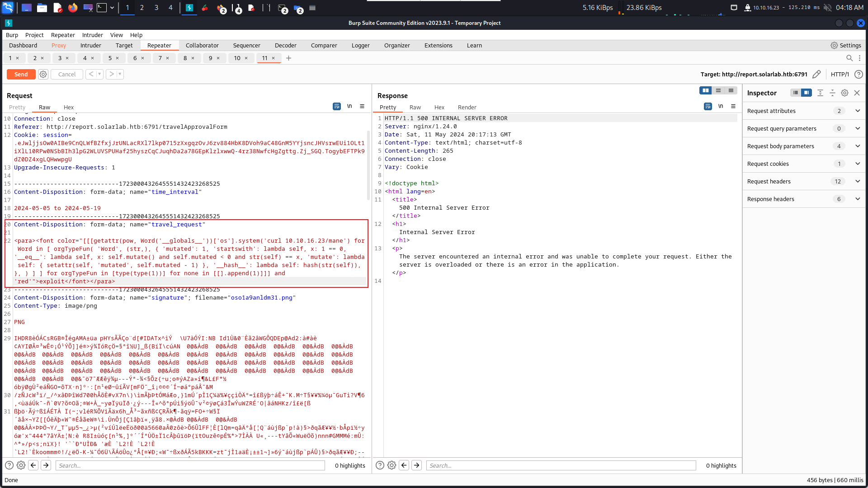The width and height of the screenshot is (868, 488).
Task: Expand Response headers section
Action: pos(803,199)
